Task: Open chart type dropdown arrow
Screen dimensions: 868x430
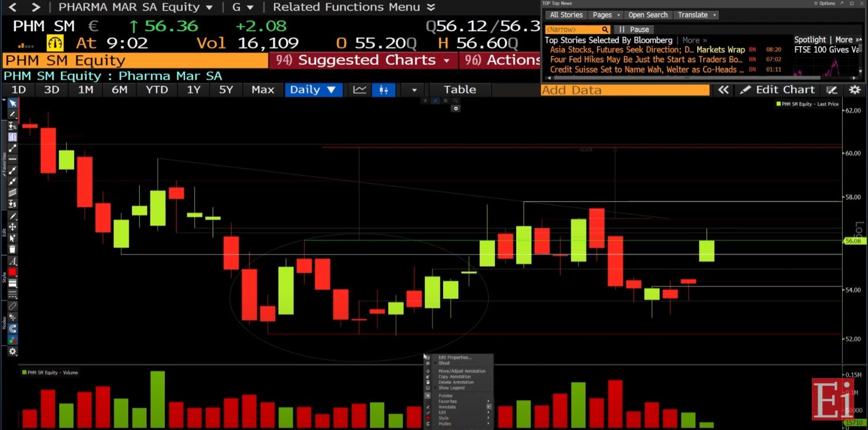Action: click(414, 90)
